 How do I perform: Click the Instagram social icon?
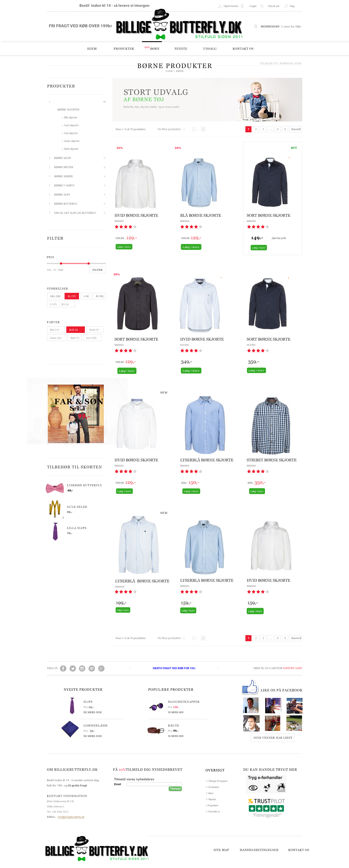tap(82, 668)
